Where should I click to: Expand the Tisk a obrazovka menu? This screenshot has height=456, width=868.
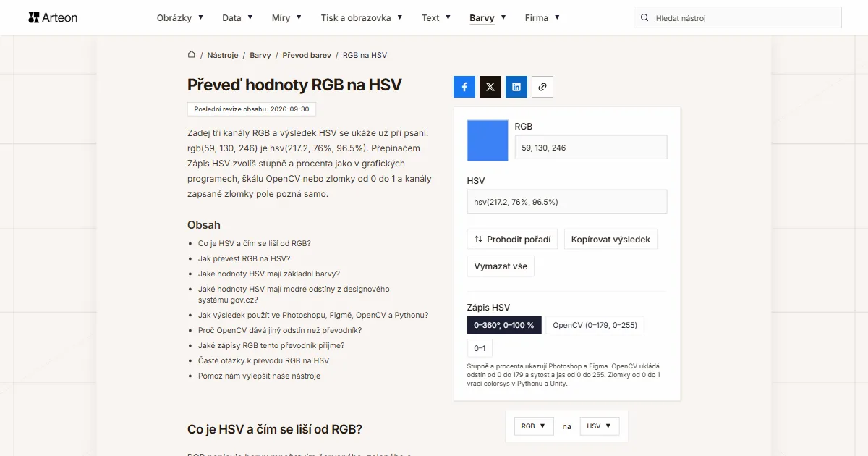[362, 17]
